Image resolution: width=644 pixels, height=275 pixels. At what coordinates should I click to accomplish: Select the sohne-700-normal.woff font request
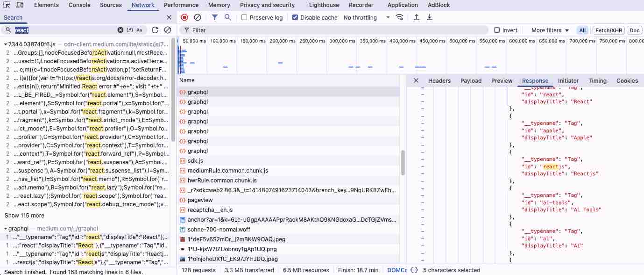[x=289, y=229]
